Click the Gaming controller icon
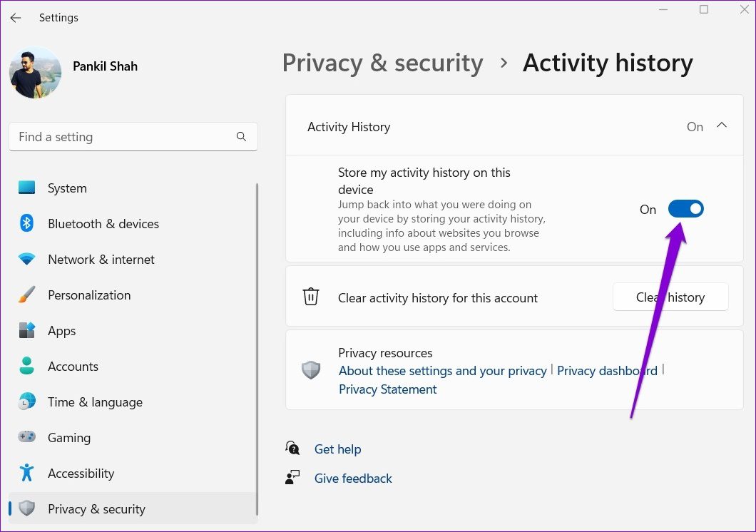The image size is (756, 532). (27, 438)
